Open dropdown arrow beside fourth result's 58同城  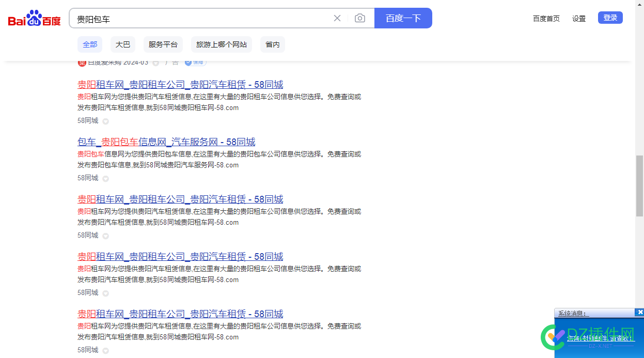pyautogui.click(x=105, y=293)
